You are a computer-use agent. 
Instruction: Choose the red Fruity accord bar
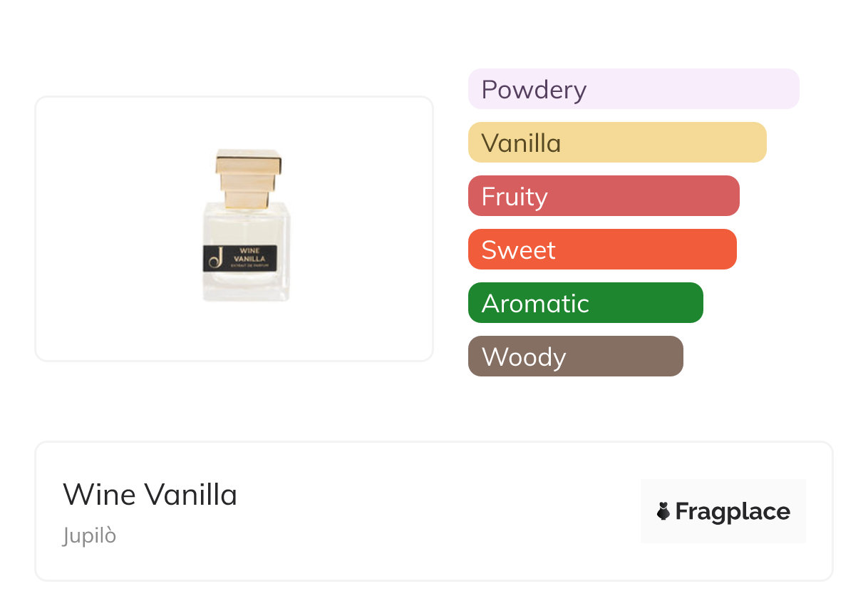point(603,196)
